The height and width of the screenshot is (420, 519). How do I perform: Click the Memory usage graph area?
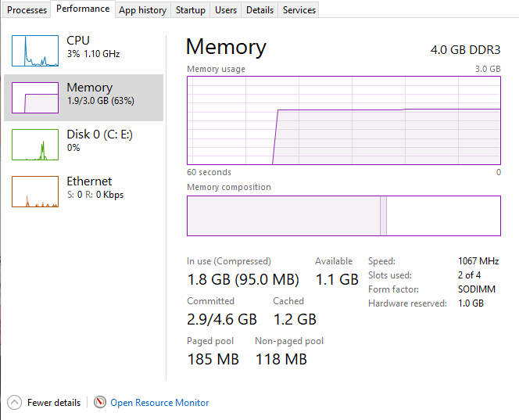[343, 120]
